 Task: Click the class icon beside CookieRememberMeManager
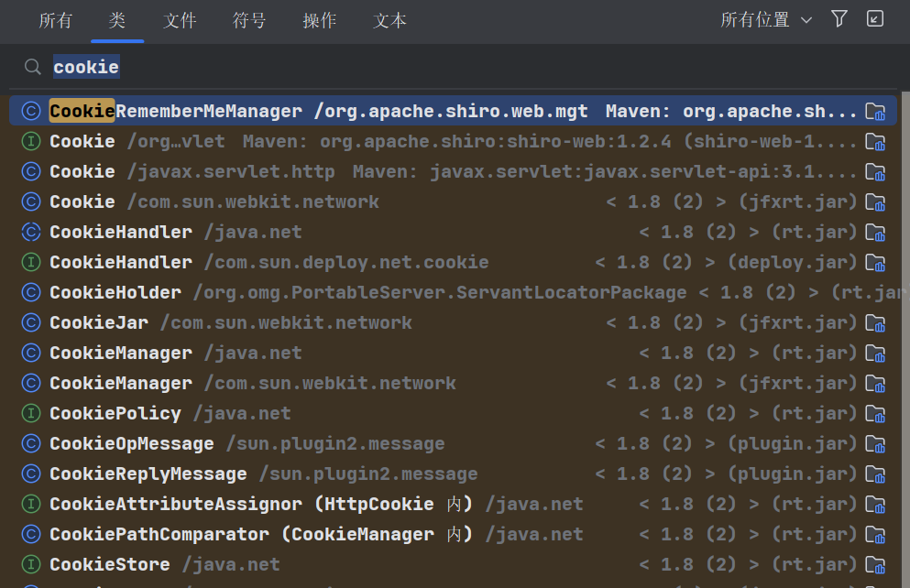(30, 110)
